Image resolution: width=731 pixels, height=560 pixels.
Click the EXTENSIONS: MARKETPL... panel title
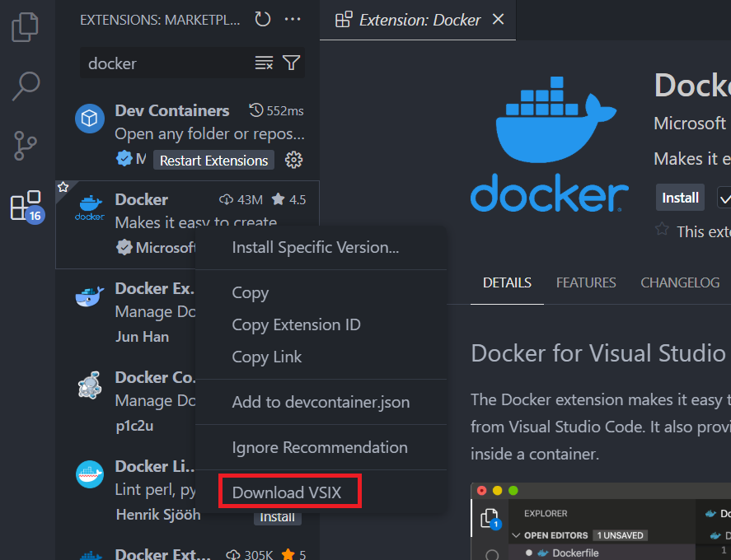point(160,20)
